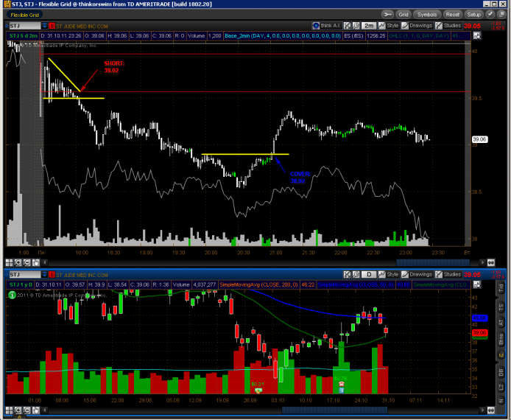Toggle the C side panel tab
Image resolution: width=511 pixels, height=420 pixels.
coord(501,355)
